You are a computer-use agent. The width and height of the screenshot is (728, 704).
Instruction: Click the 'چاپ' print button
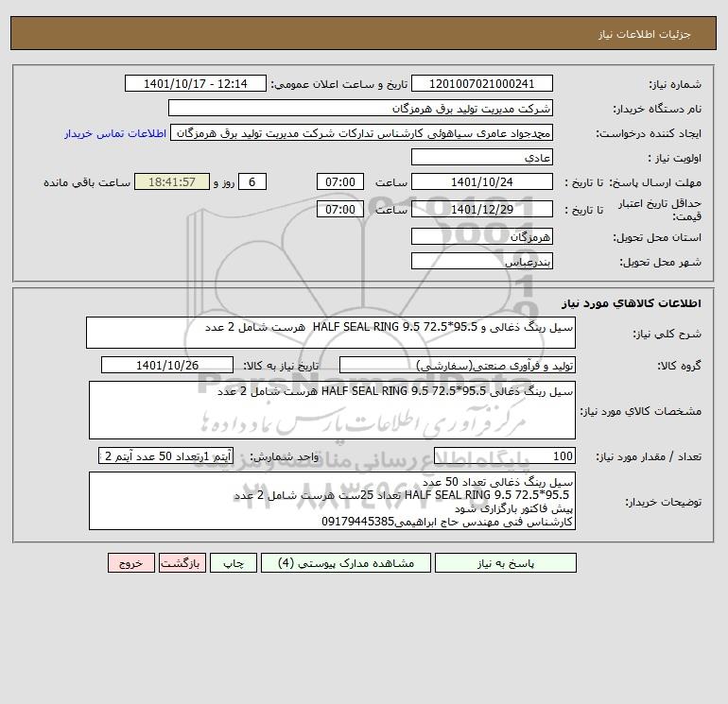[x=234, y=563]
